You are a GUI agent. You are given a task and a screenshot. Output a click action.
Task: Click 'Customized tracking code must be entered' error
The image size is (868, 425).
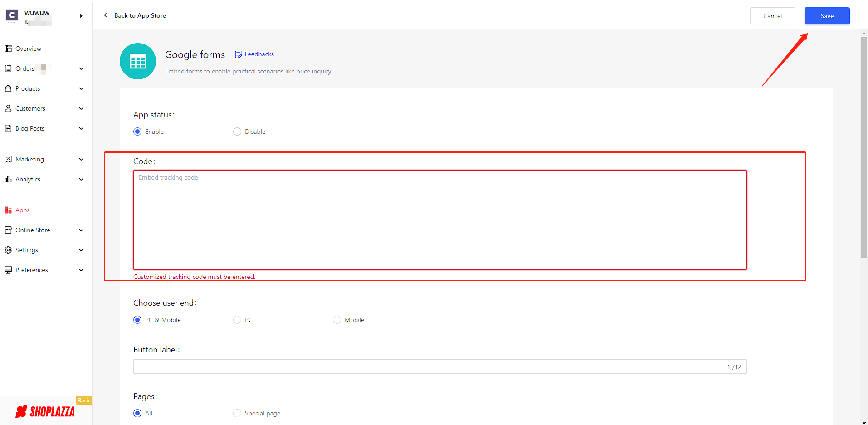coord(194,277)
